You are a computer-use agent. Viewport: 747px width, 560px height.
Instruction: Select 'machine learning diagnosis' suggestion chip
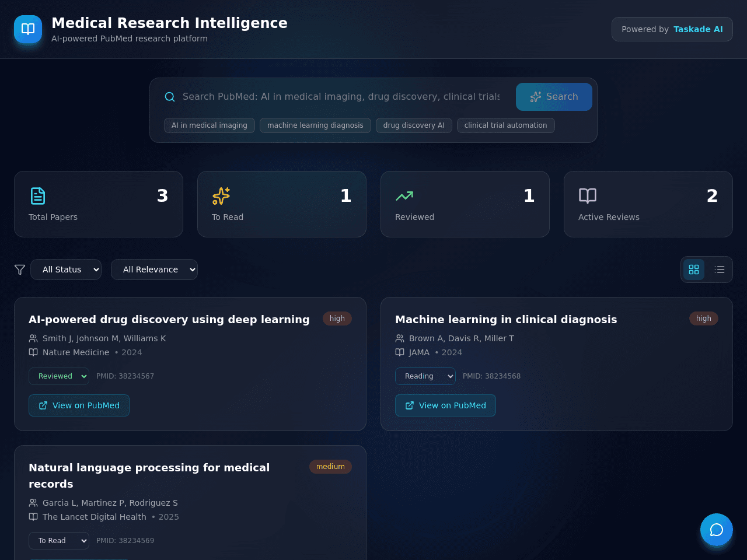[315, 125]
